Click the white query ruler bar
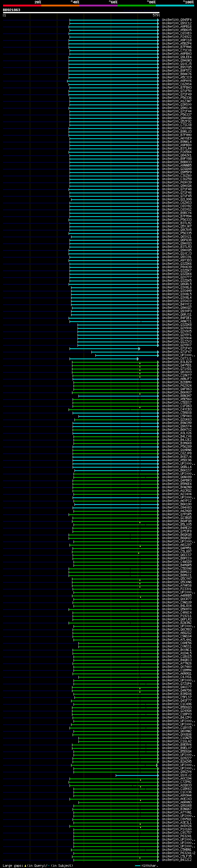This screenshot has height=868, width=197. 81,12
